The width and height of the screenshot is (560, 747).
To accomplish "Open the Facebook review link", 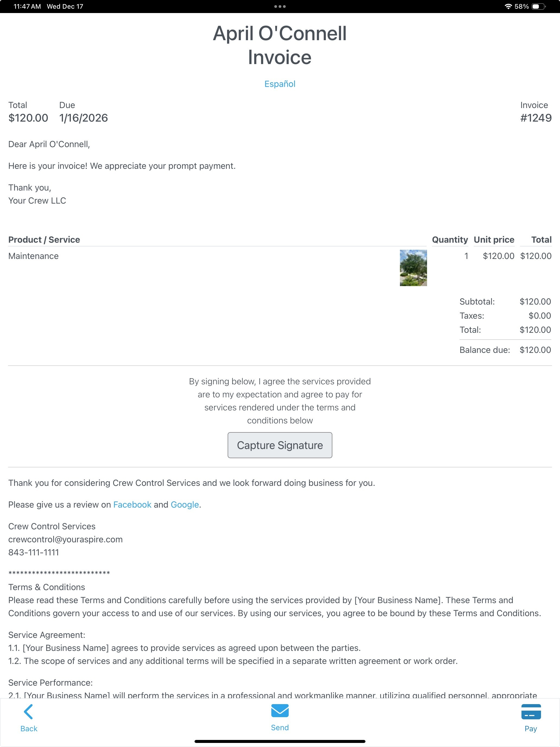I will coord(132,505).
